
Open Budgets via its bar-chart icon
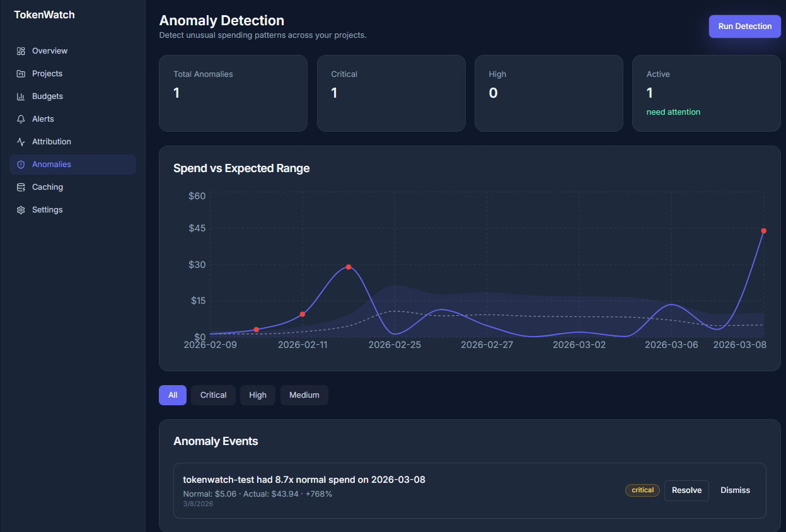pos(20,96)
